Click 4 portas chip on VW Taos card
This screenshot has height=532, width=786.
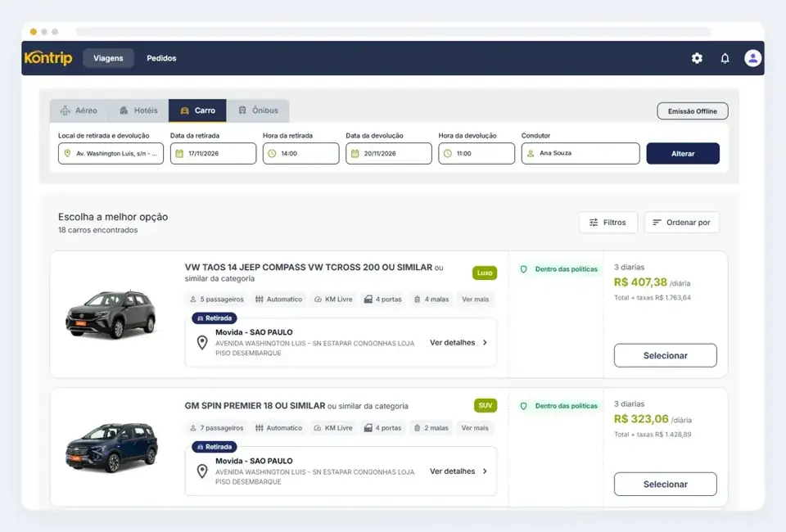coord(383,299)
